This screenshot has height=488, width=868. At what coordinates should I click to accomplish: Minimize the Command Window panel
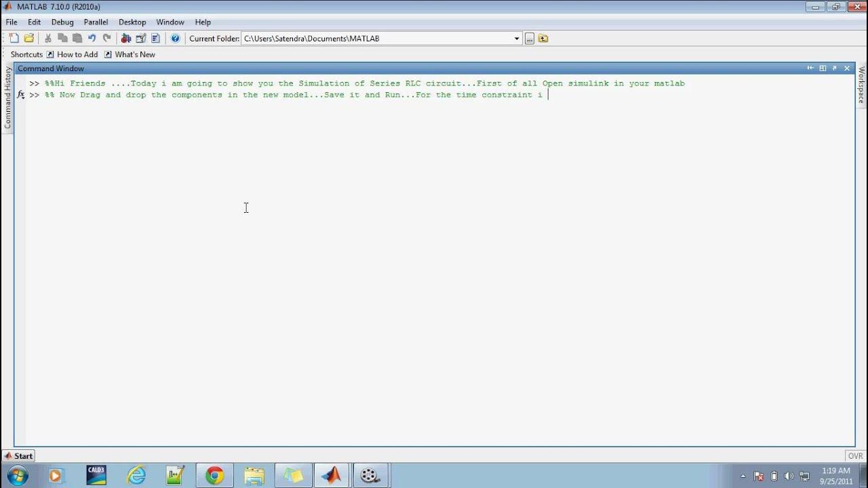click(x=810, y=68)
